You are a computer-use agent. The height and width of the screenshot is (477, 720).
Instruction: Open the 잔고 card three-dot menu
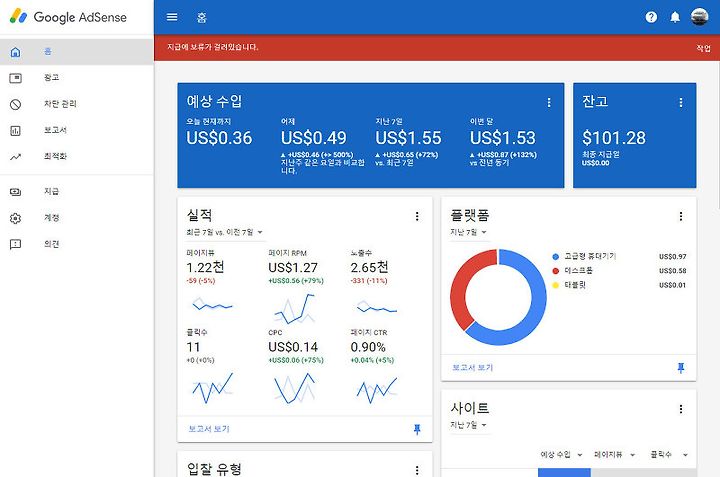pyautogui.click(x=681, y=102)
